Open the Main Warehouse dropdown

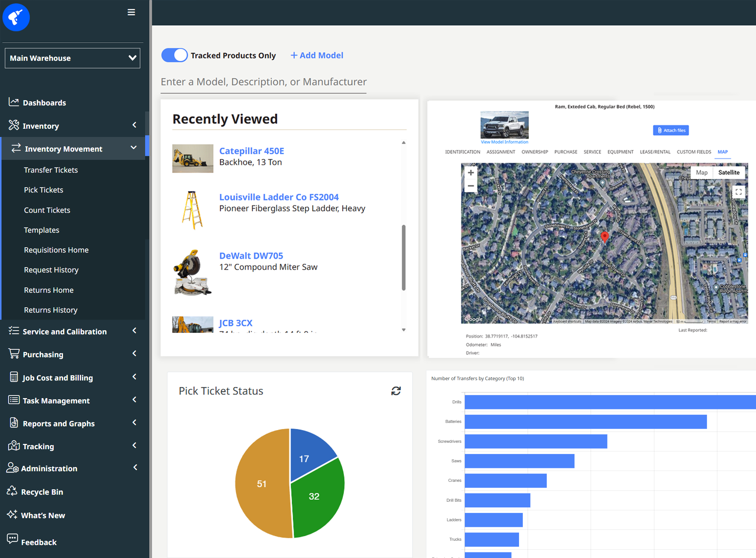[72, 58]
